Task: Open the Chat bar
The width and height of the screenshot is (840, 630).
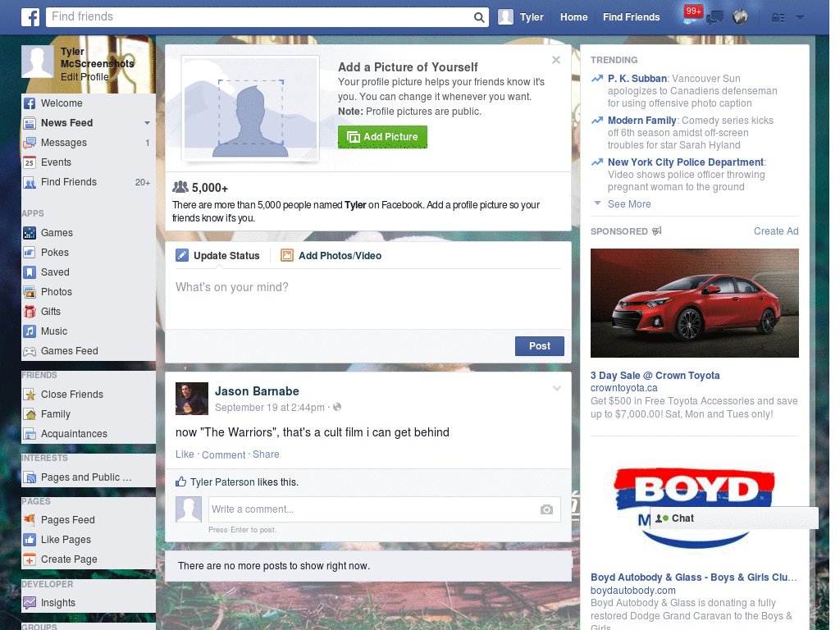Action: point(734,518)
